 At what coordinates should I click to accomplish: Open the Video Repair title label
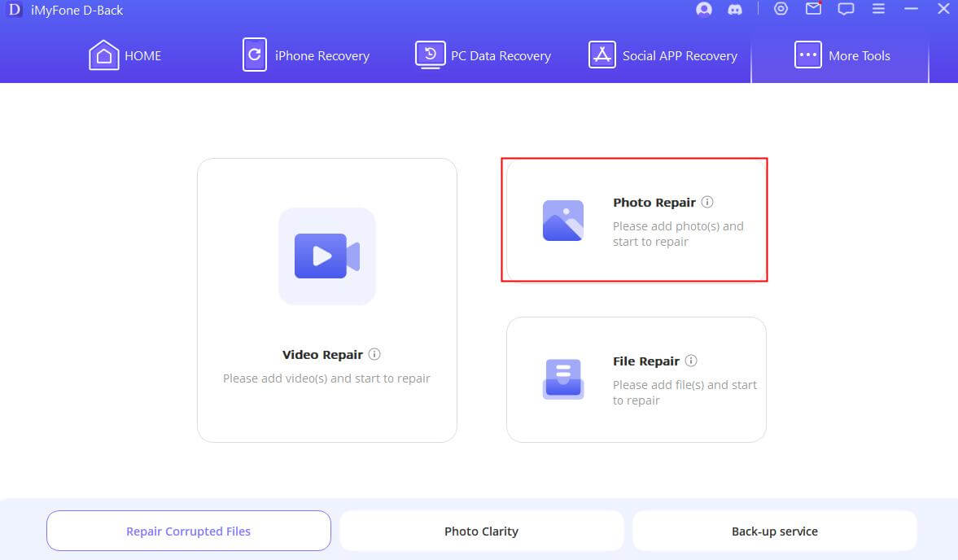click(322, 355)
